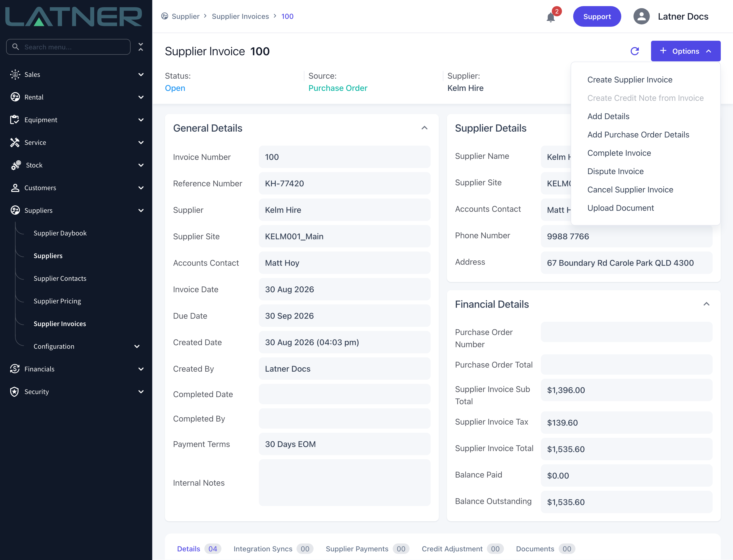Image resolution: width=733 pixels, height=560 pixels.
Task: Click the Security shield icon
Action: [x=14, y=391]
